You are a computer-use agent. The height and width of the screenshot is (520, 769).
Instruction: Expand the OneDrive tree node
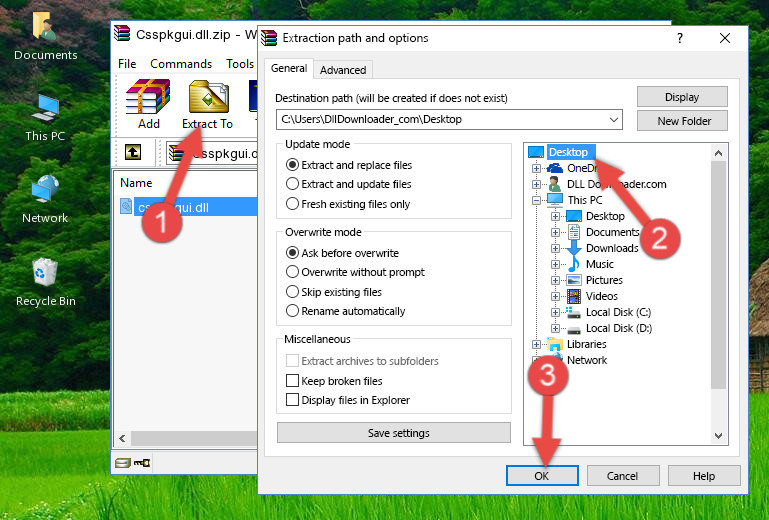[536, 168]
